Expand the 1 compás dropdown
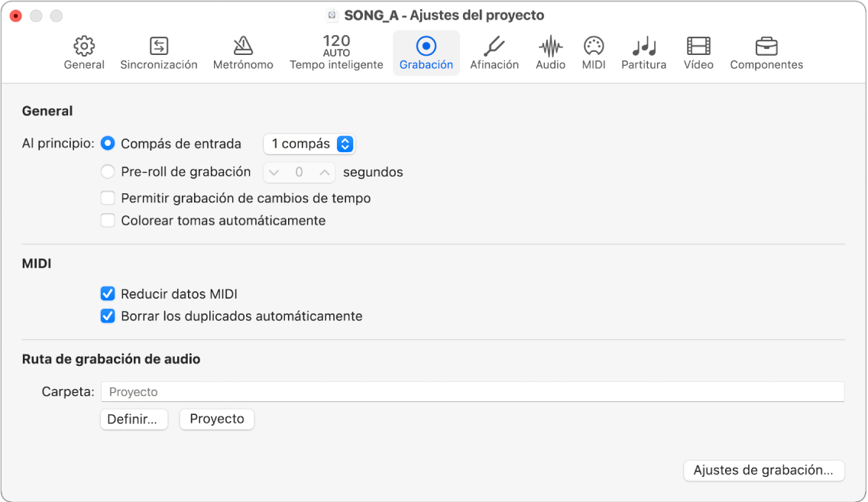Screen dimensions: 868x502 (309, 144)
